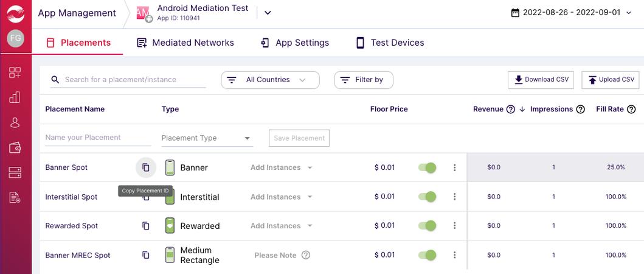
Task: Expand the Add Instances dropdown for Banner Spot
Action: tap(281, 167)
